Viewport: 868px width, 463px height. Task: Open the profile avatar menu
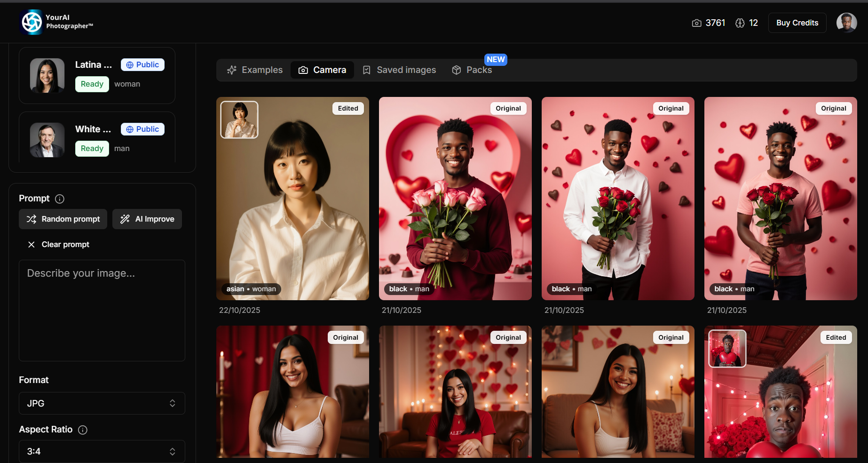[x=846, y=23]
